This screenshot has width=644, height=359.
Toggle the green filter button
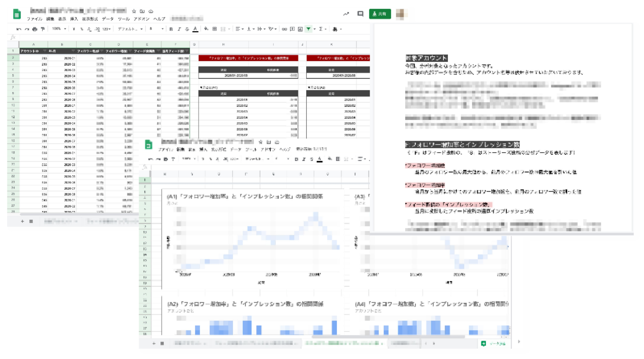(308, 29)
